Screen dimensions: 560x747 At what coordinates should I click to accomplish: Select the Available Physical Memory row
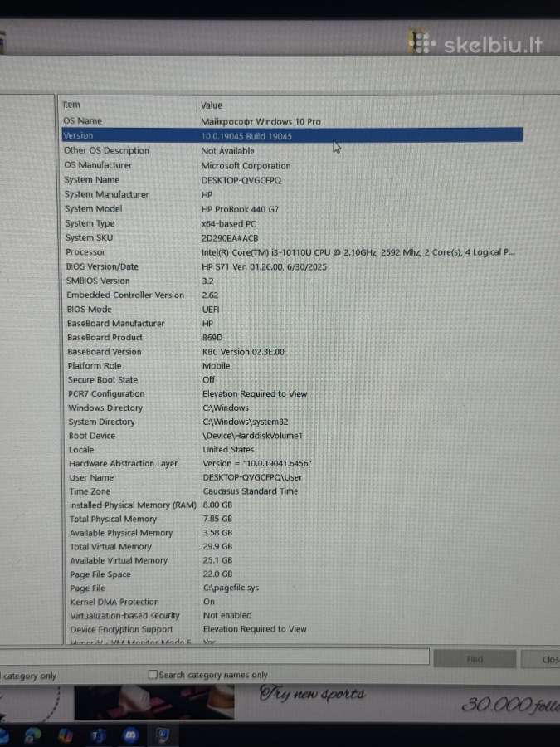[292, 532]
